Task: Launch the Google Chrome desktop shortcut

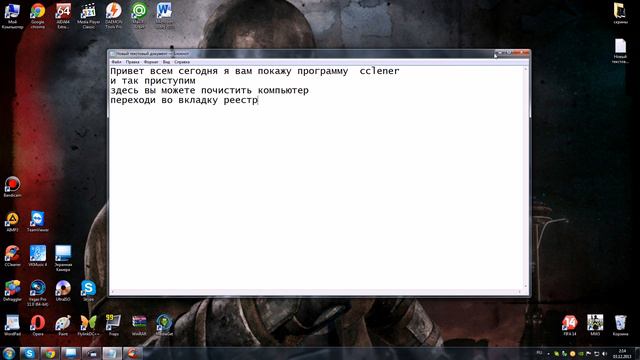Action: pyautogui.click(x=38, y=16)
